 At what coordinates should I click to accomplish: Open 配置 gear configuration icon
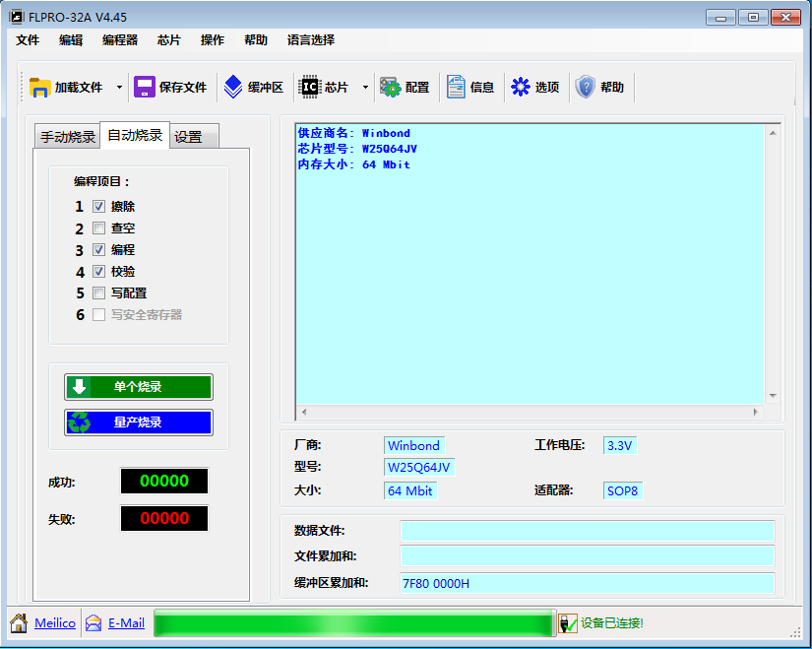(x=391, y=87)
